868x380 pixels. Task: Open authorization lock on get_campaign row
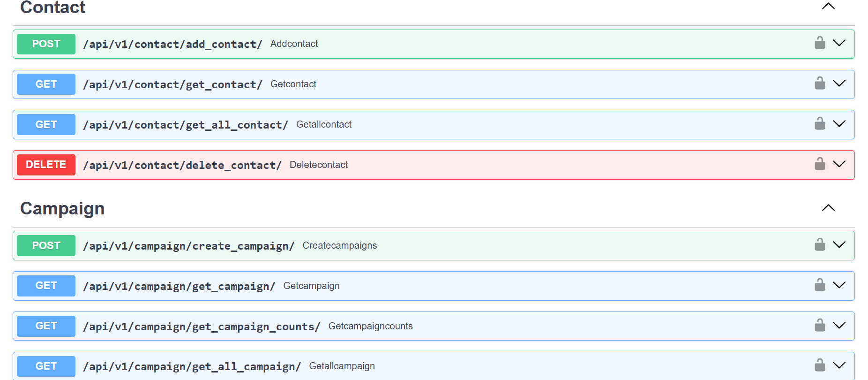(x=819, y=285)
